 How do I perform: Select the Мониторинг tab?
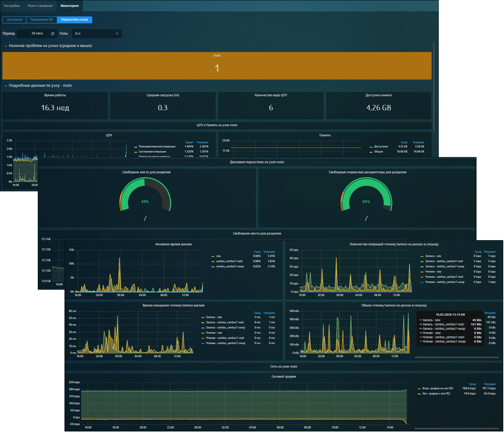tap(70, 6)
